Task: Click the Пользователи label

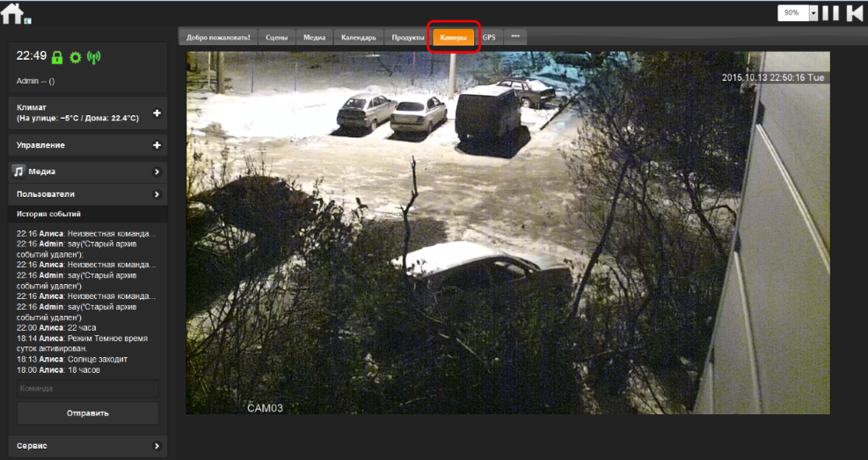Action: (x=46, y=194)
